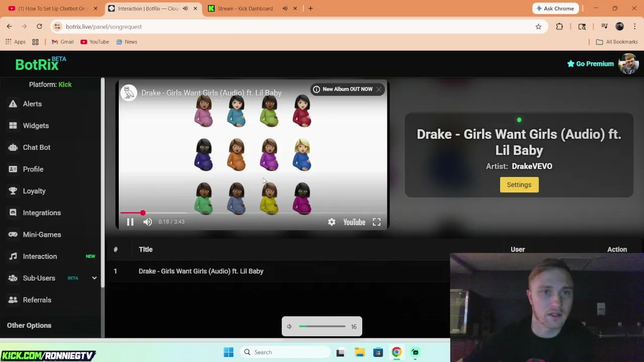The image size is (644, 362).
Task: Click Go Premium
Action: click(x=590, y=64)
